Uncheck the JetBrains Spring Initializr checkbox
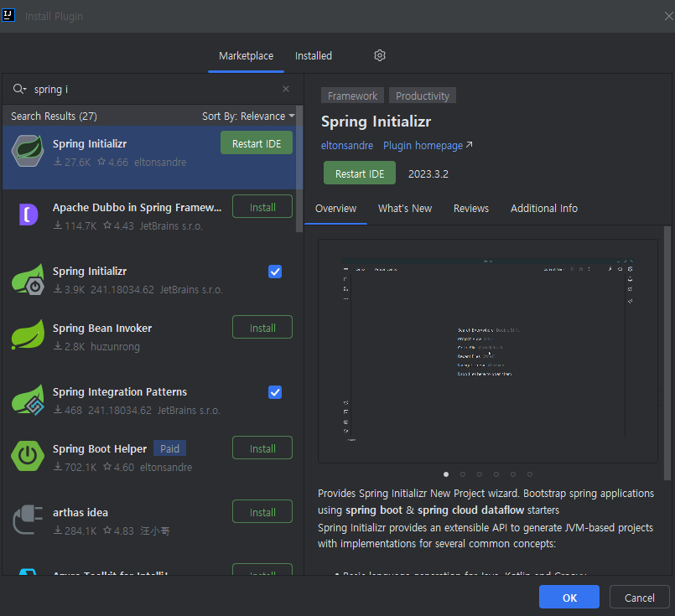675x616 pixels. click(x=275, y=272)
